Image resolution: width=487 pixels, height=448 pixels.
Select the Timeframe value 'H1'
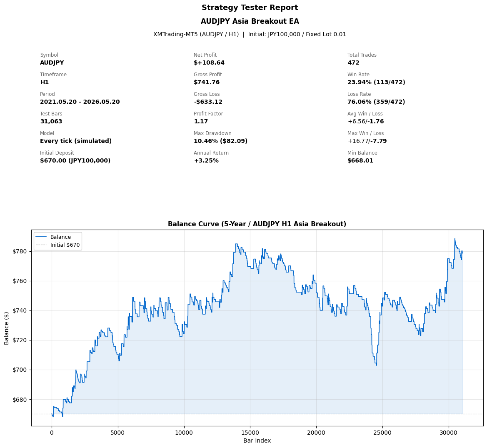click(x=45, y=83)
